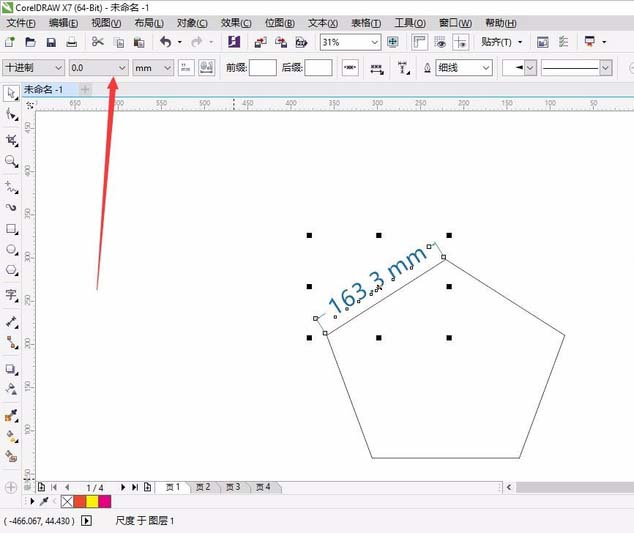Select the Polygon tool
This screenshot has width=634, height=533.
point(11,270)
